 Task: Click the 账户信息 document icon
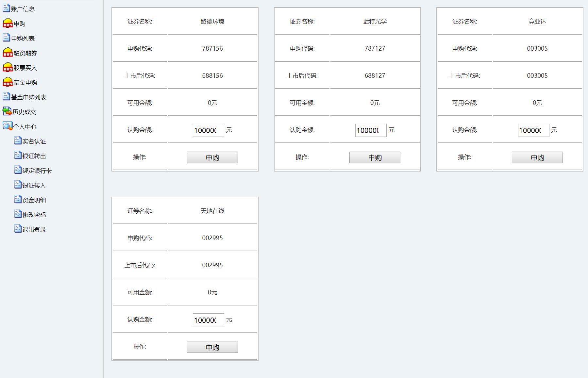point(6,8)
